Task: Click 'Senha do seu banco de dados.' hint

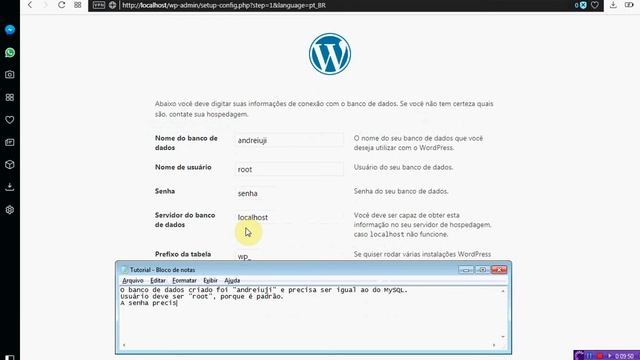Action: click(x=401, y=191)
